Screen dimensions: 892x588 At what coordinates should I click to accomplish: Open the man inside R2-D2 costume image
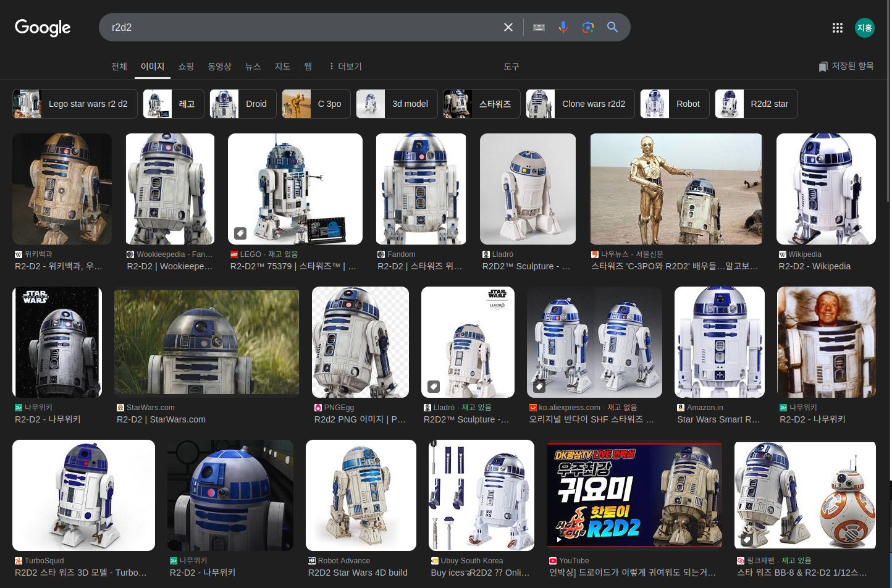click(x=827, y=342)
